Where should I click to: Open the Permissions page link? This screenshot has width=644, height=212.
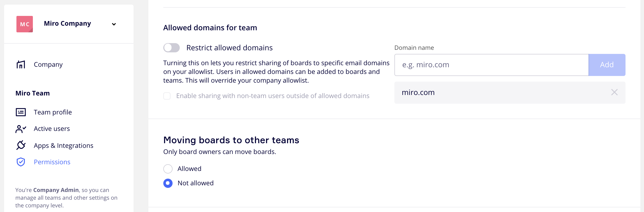click(52, 162)
